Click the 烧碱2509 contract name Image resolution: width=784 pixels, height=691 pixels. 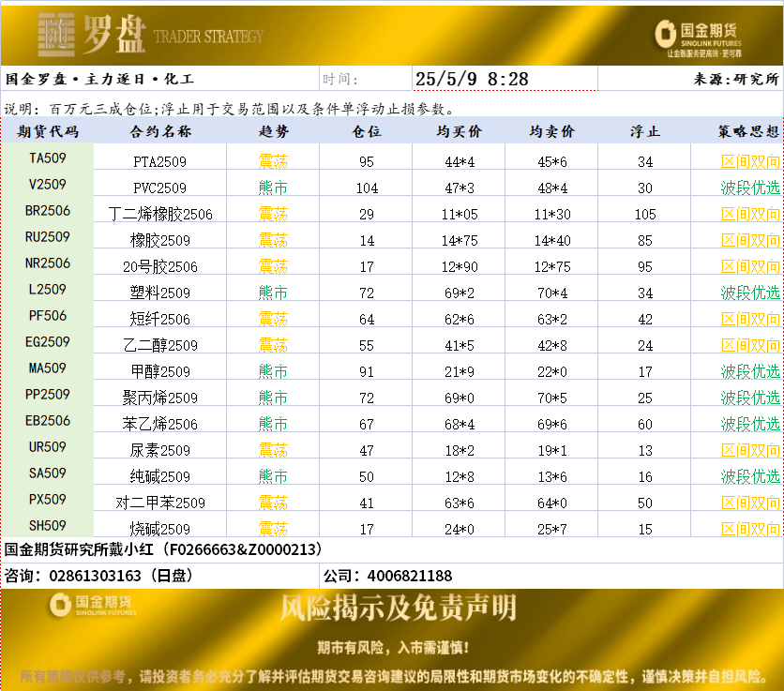(x=160, y=529)
